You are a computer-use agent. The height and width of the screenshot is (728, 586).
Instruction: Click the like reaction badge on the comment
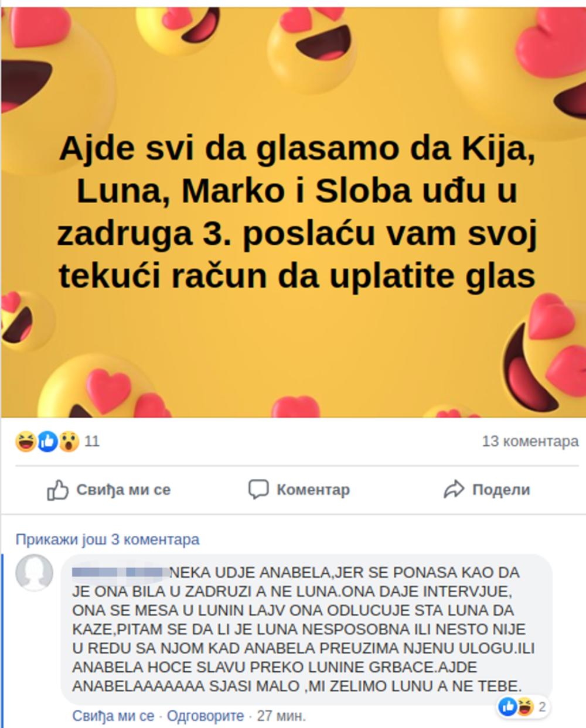[x=507, y=707]
